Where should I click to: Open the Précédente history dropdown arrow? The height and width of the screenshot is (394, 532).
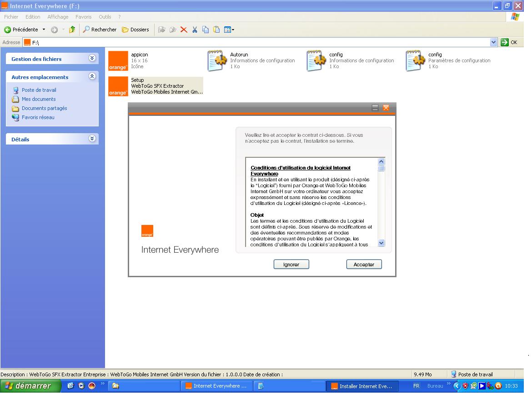click(44, 30)
